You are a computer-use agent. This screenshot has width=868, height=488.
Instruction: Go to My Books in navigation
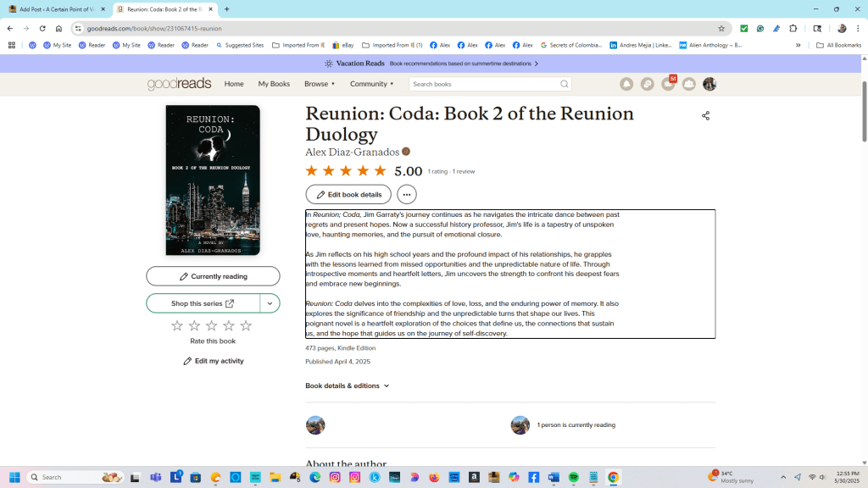pos(274,84)
